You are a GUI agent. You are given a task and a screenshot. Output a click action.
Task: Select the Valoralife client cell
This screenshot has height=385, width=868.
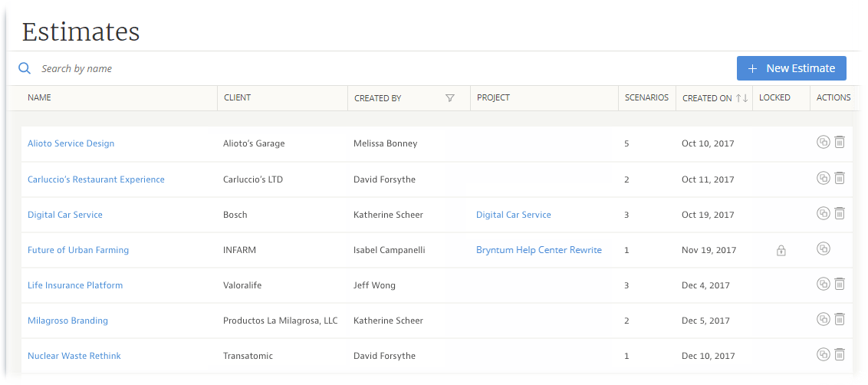point(242,285)
